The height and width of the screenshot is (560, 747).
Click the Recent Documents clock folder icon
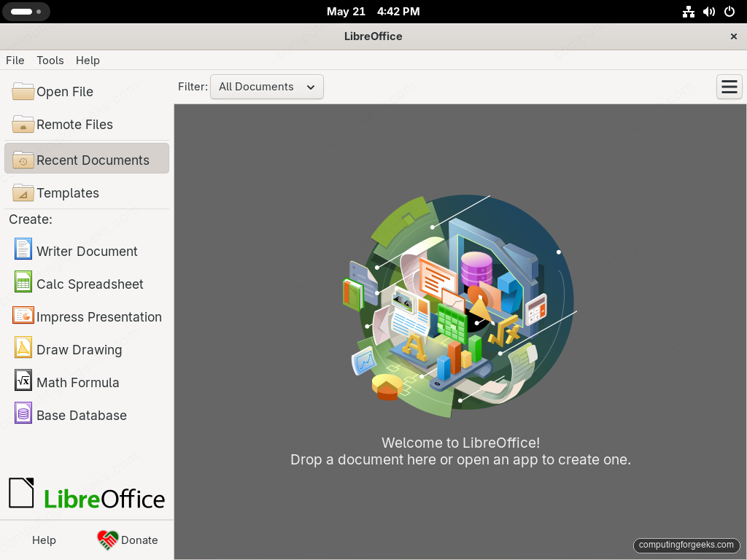[23, 160]
